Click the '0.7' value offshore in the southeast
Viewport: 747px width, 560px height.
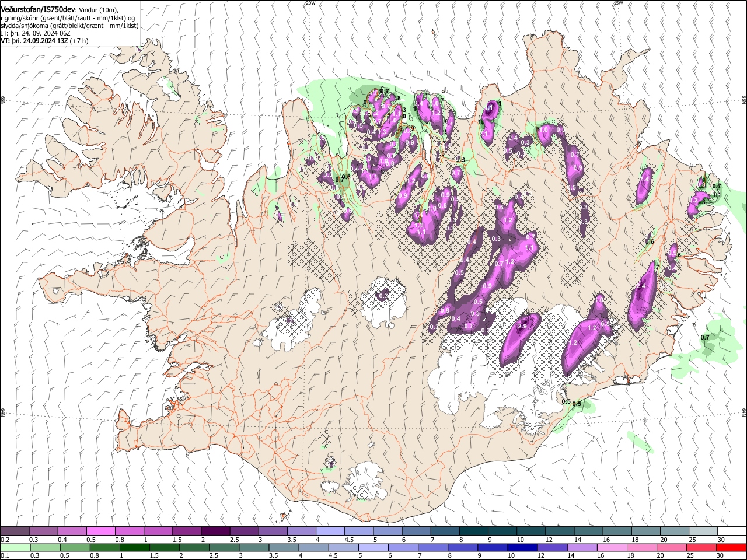pos(705,337)
